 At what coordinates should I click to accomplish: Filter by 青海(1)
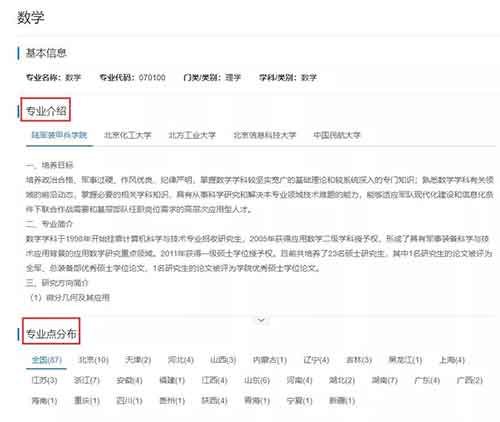point(257,401)
